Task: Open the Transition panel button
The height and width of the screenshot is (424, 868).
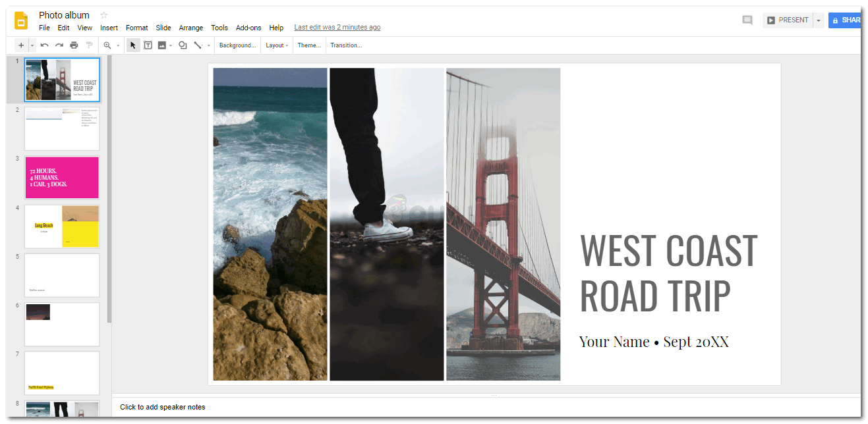Action: [346, 45]
